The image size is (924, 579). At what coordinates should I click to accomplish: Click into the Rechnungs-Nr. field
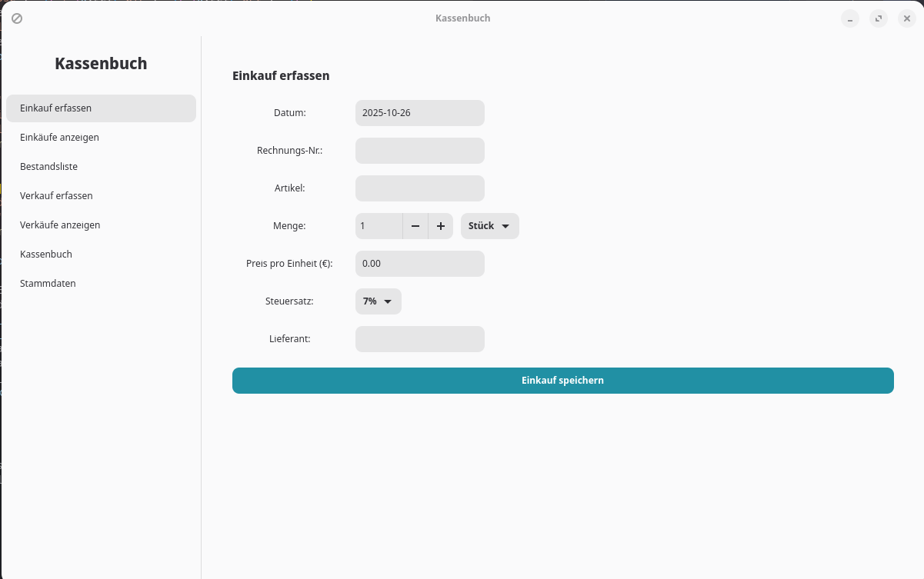419,151
